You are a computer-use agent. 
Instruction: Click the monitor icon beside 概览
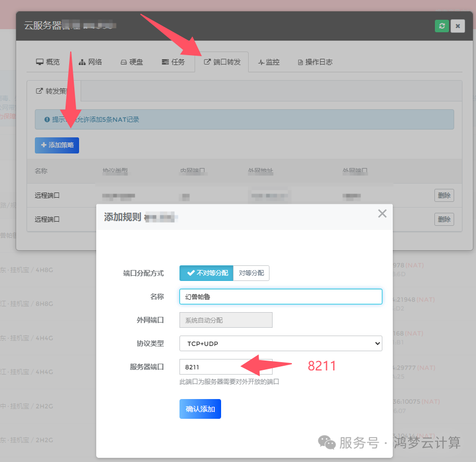40,62
